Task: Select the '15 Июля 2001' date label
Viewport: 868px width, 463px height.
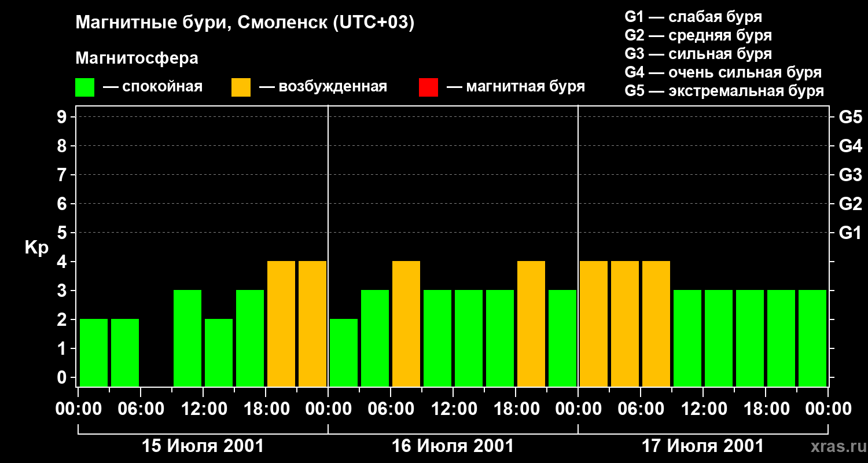Action: pos(203,446)
